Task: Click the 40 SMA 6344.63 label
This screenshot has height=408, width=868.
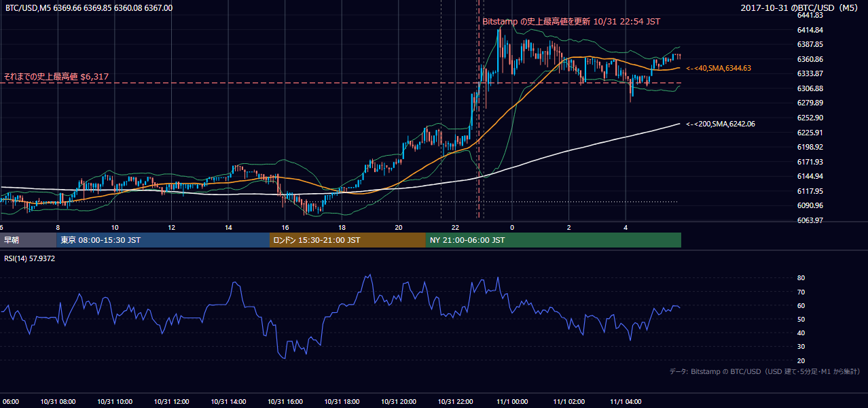Action: pos(718,68)
